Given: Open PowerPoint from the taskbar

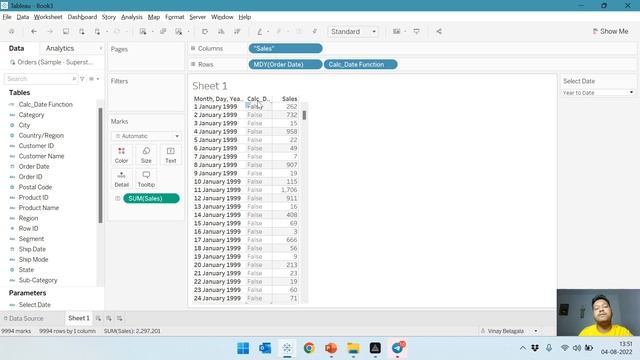Looking at the screenshot, I should click(331, 348).
